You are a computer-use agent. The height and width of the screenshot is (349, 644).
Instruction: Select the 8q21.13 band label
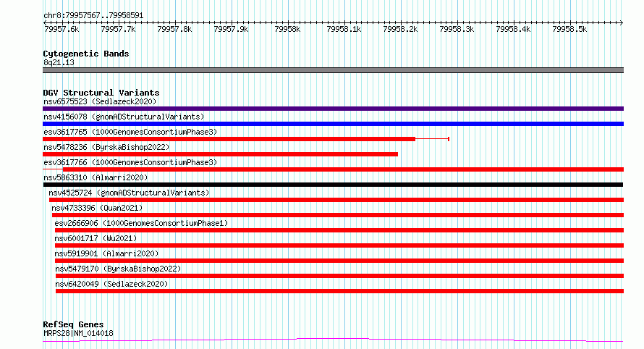tap(59, 62)
